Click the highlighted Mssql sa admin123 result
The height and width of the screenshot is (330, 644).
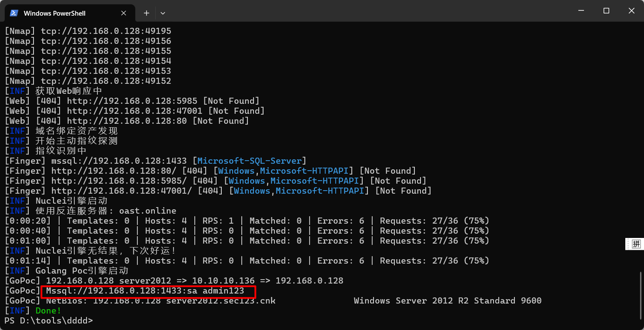click(148, 291)
